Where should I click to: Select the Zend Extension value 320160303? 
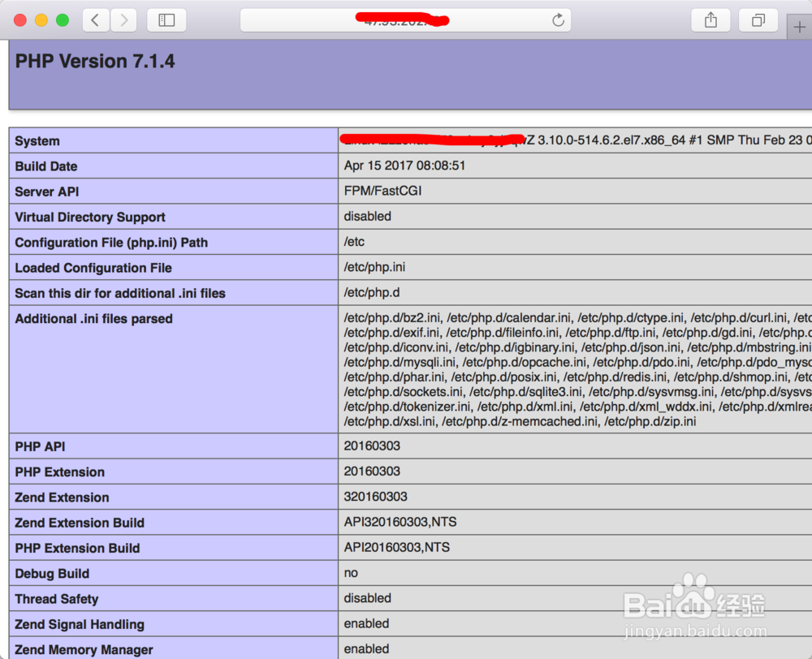(x=375, y=497)
